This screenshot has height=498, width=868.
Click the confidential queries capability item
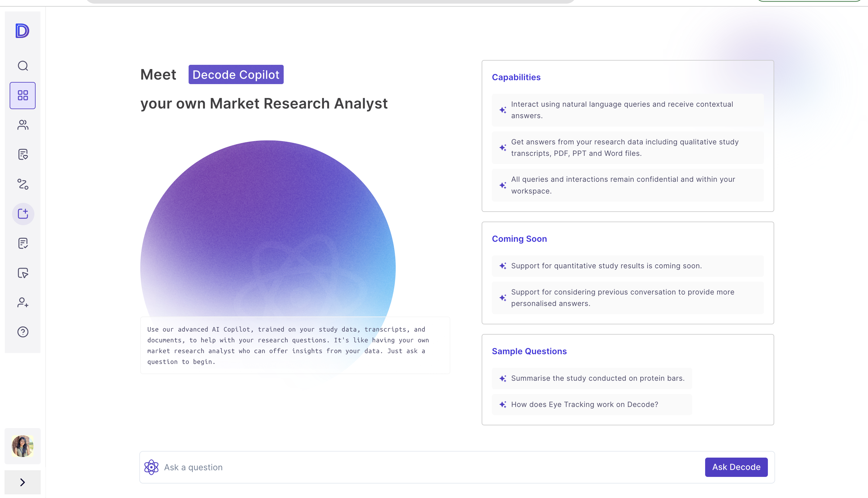pyautogui.click(x=628, y=185)
